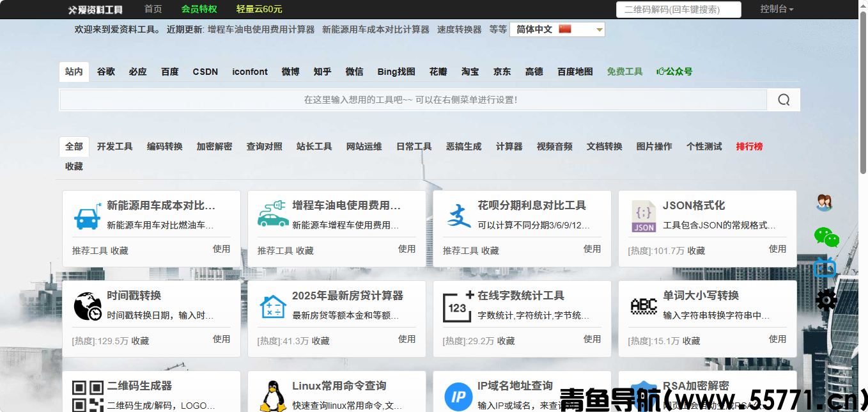Select the 百度 search tab
This screenshot has width=868, height=412.
170,72
